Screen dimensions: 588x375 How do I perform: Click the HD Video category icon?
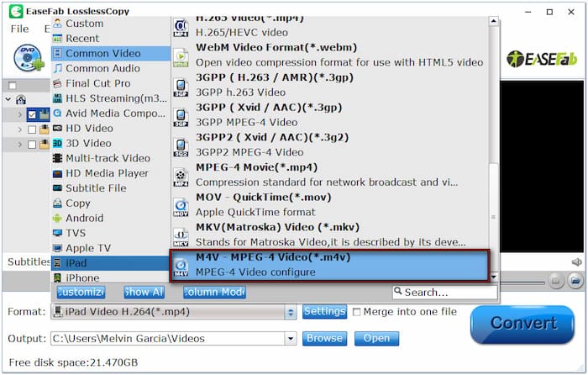click(x=57, y=129)
